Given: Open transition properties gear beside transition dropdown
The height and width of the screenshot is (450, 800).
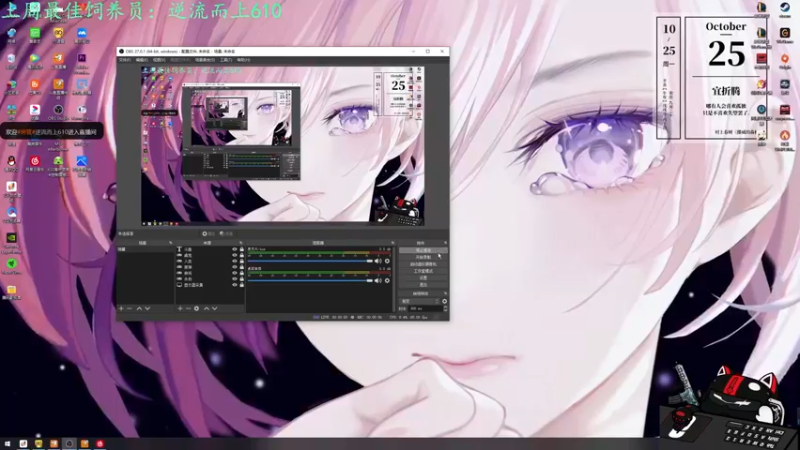Looking at the screenshot, I should click(x=444, y=302).
